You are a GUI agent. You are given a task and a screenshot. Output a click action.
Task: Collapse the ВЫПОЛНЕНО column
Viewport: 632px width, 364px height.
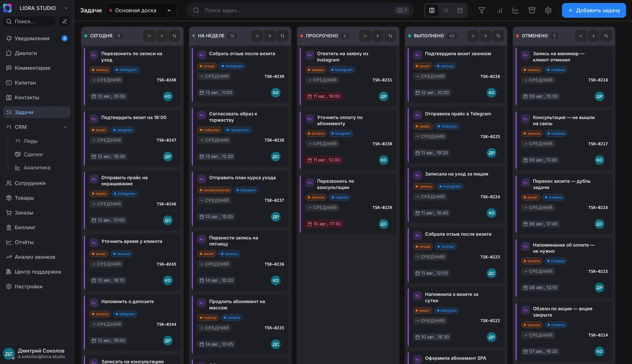(473, 36)
